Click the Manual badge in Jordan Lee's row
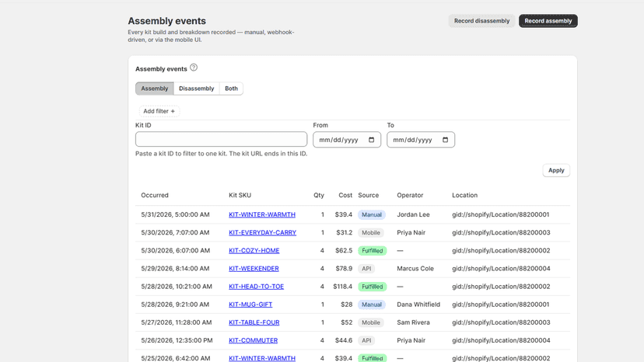This screenshot has width=644, height=362. point(372,214)
